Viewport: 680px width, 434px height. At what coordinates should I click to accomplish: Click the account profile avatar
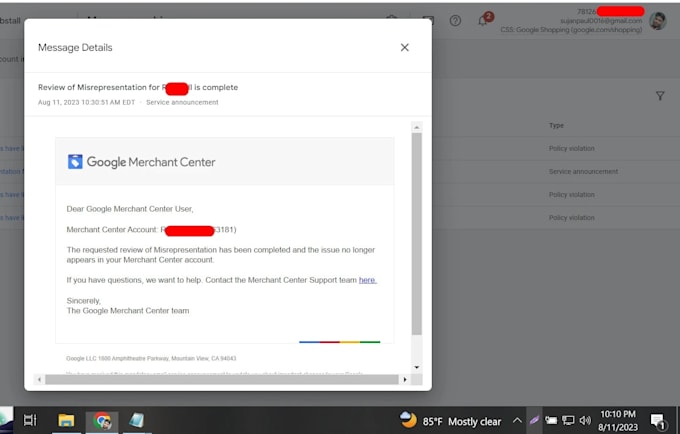[657, 20]
